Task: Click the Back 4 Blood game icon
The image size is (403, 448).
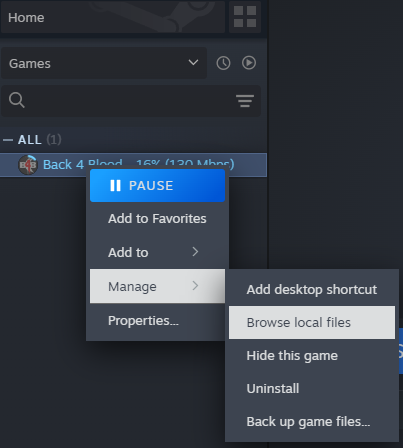Action: [x=28, y=165]
